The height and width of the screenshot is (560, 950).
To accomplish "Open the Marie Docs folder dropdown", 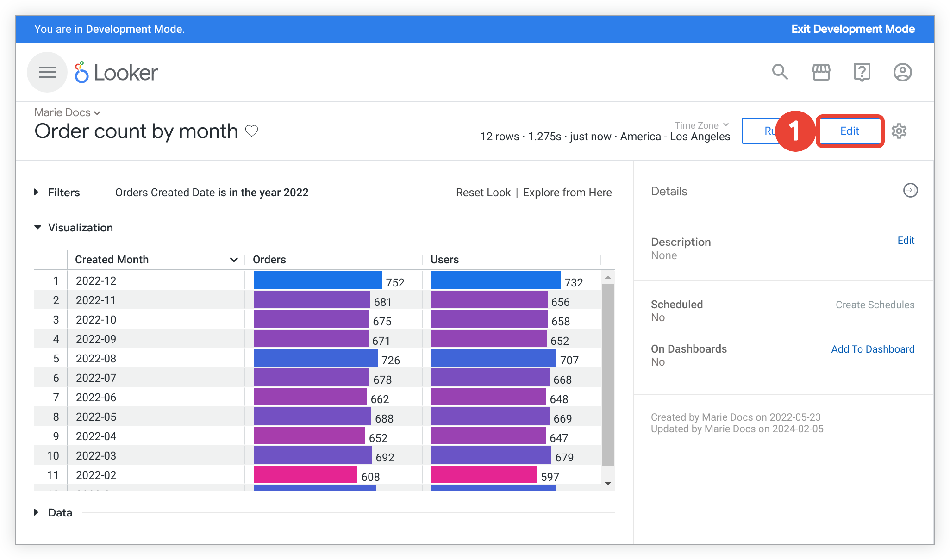I will (66, 112).
